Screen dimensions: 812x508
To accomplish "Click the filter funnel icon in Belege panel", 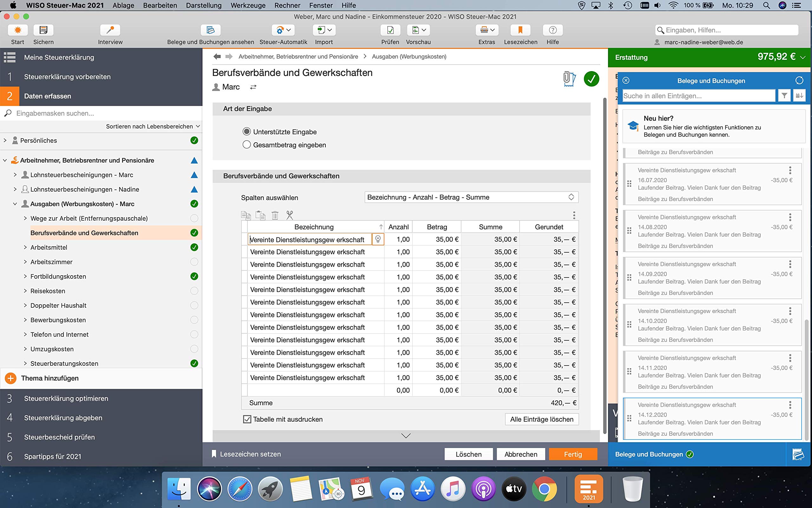I will pos(784,96).
